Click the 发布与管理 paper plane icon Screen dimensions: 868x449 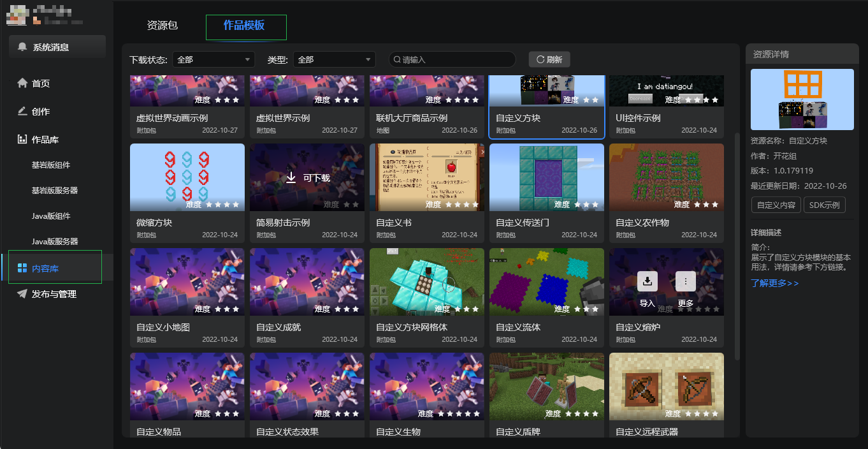tap(22, 294)
